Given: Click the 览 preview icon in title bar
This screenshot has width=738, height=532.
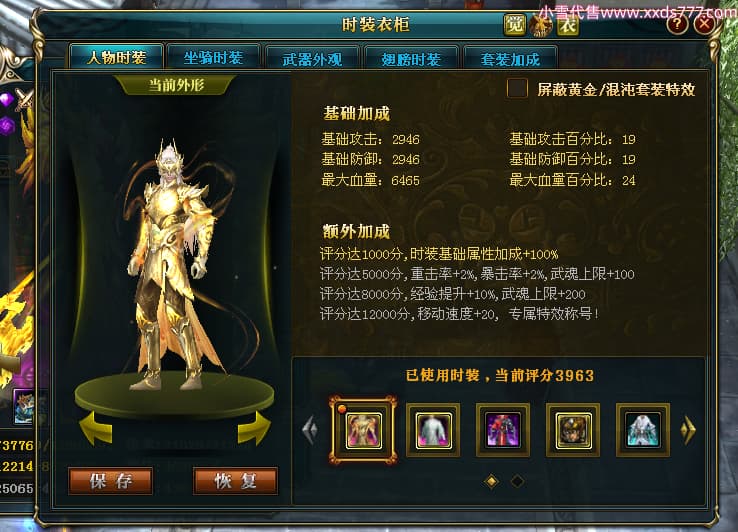Looking at the screenshot, I should click(x=514, y=24).
